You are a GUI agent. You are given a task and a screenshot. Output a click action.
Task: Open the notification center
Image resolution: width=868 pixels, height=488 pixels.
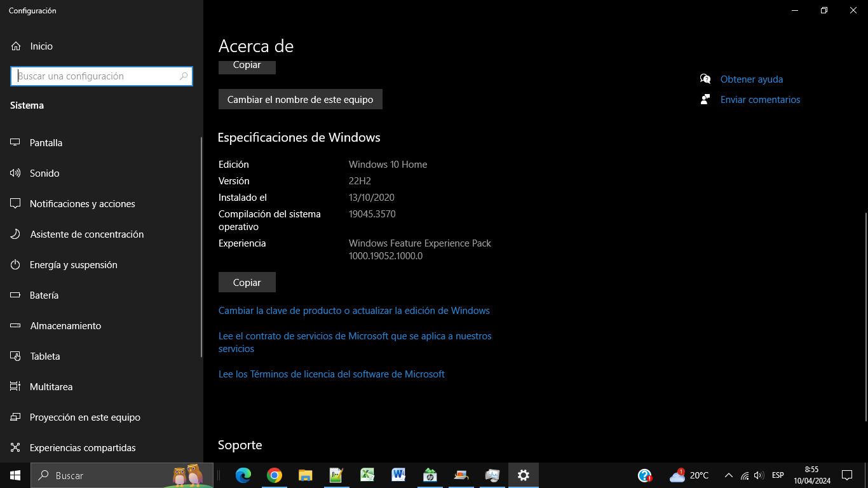(x=847, y=475)
